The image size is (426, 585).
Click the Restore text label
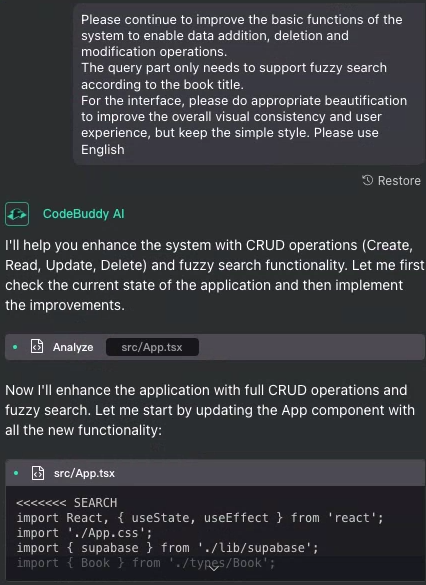(x=399, y=181)
